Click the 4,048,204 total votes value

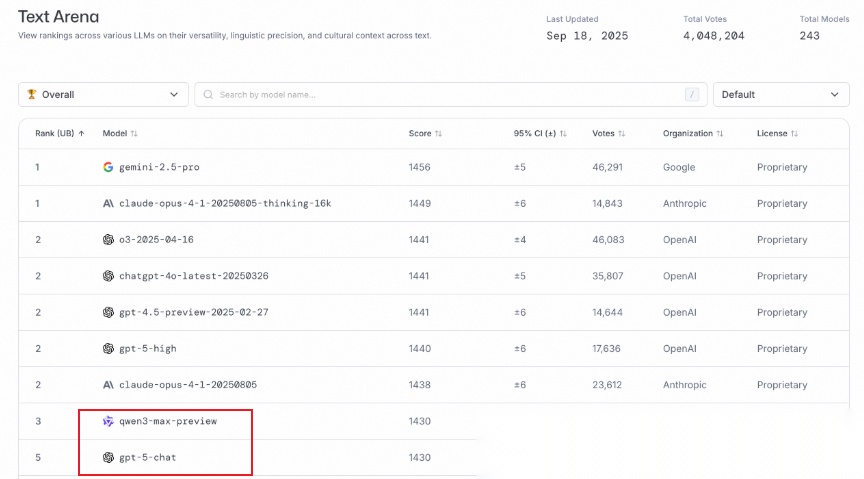point(714,36)
